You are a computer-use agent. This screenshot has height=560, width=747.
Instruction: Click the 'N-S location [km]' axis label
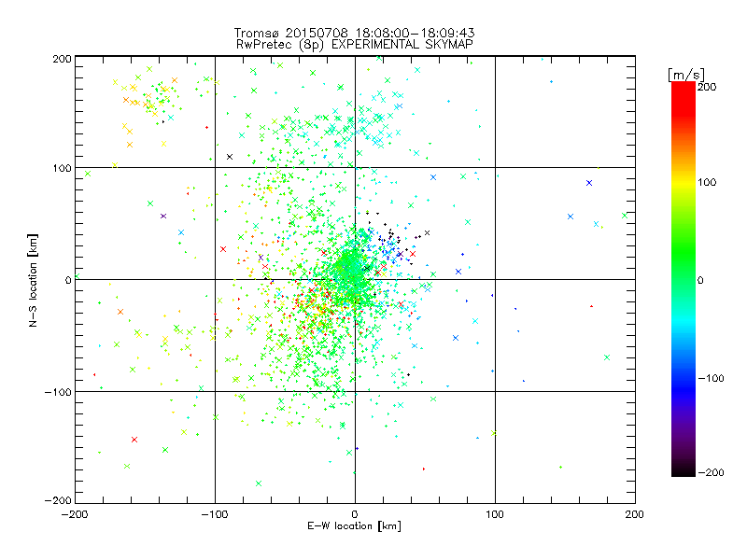(x=33, y=280)
